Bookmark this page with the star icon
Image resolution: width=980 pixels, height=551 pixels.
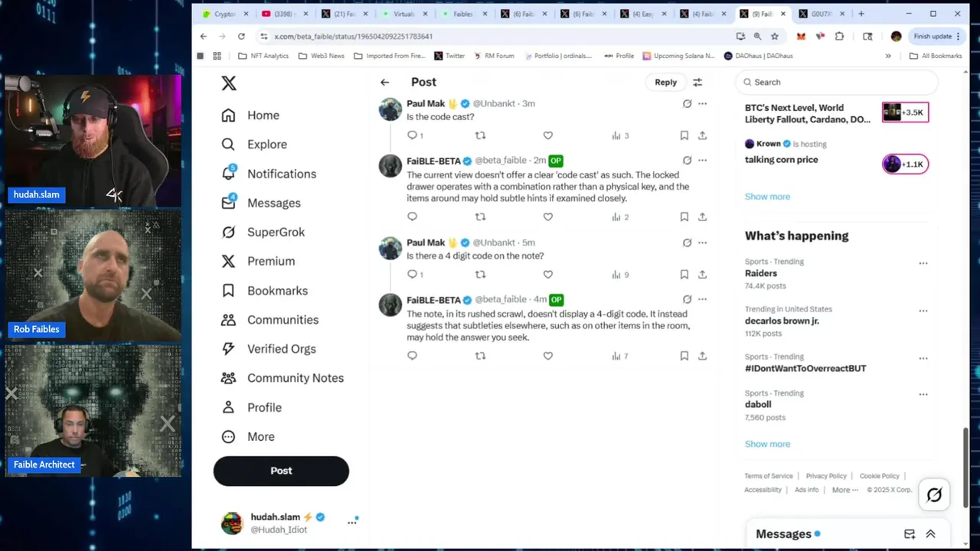(775, 36)
